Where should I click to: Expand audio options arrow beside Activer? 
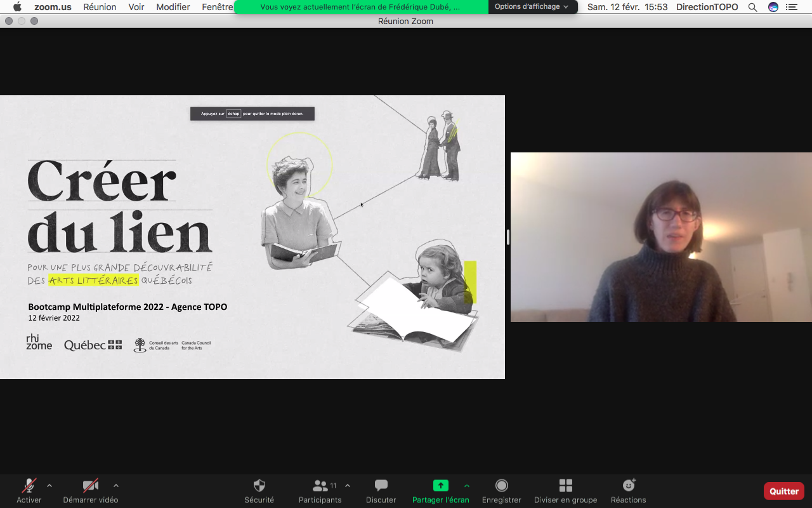click(x=49, y=486)
